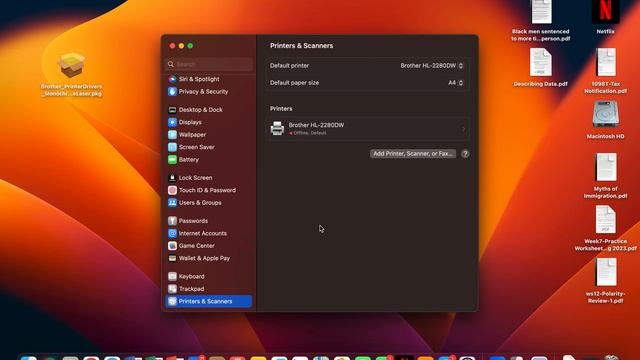Screen dimensions: 640x360
Task: Click the Default paper size label
Action: pyautogui.click(x=294, y=83)
